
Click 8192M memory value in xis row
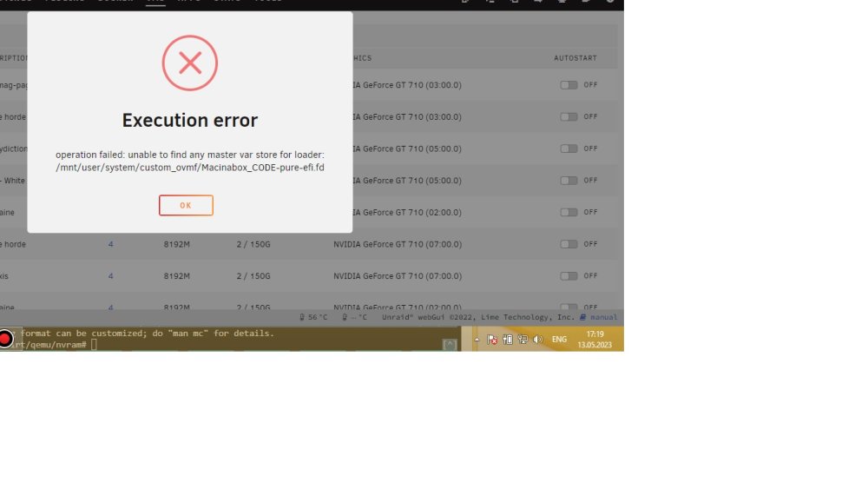tap(176, 276)
